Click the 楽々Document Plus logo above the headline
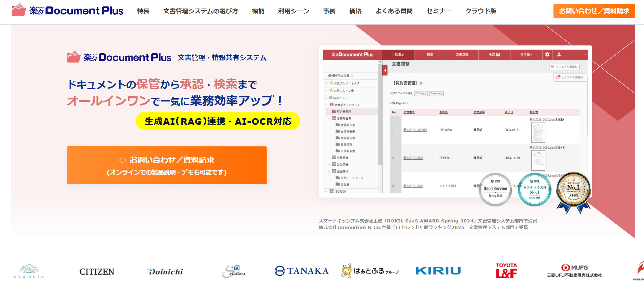The image size is (644, 286). tap(119, 57)
